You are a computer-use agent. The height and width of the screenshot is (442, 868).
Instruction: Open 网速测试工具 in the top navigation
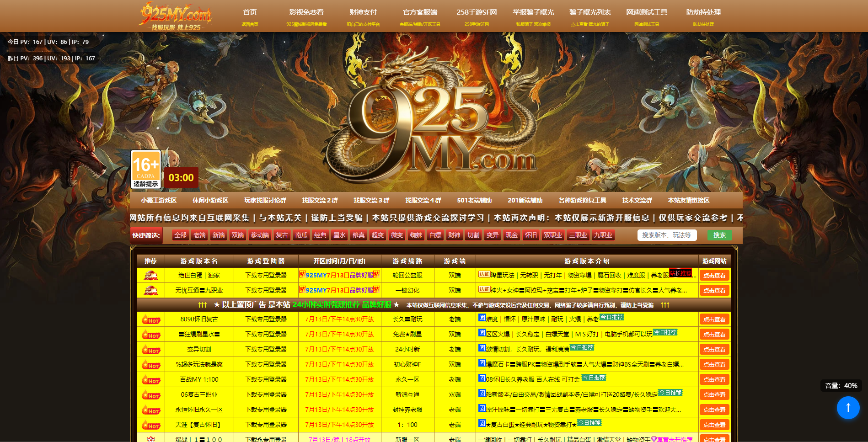coord(647,12)
